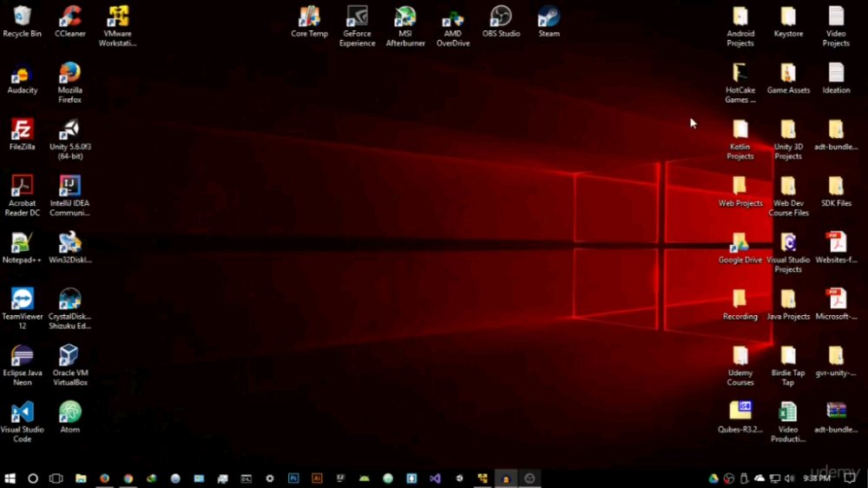Open VMware Workstation desktop shortcut

coord(117,27)
